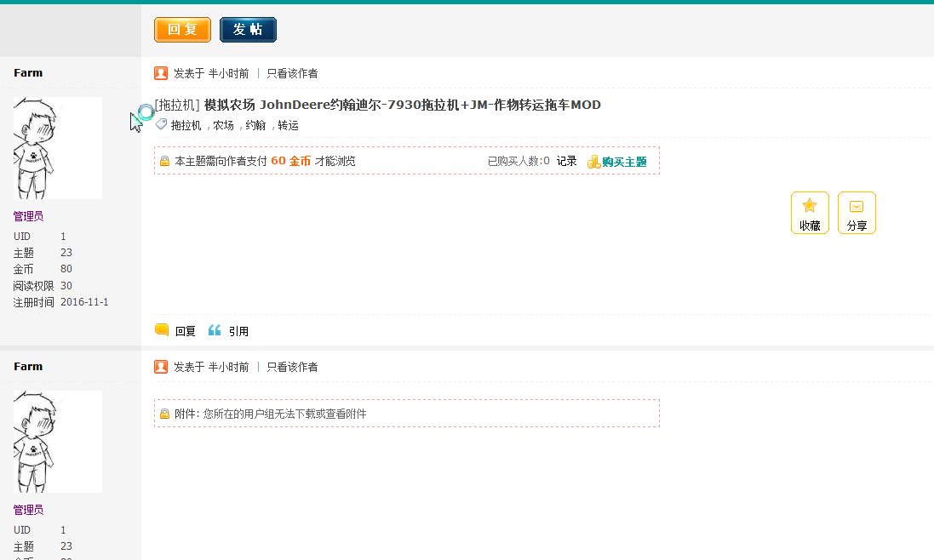Click the attachment notice 您所在的用户组无法下载或查看附件

pos(284,414)
